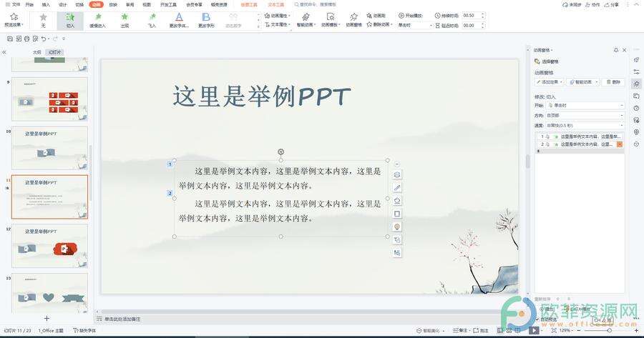Image resolution: width=644 pixels, height=338 pixels.
Task: Click the redo arrow icon
Action: point(55,39)
